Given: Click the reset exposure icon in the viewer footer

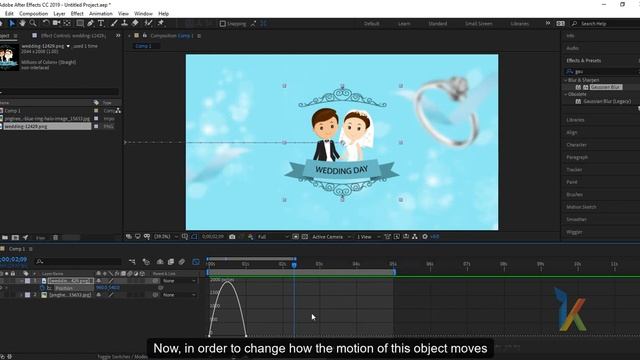Looking at the screenshot, I should tap(425, 237).
